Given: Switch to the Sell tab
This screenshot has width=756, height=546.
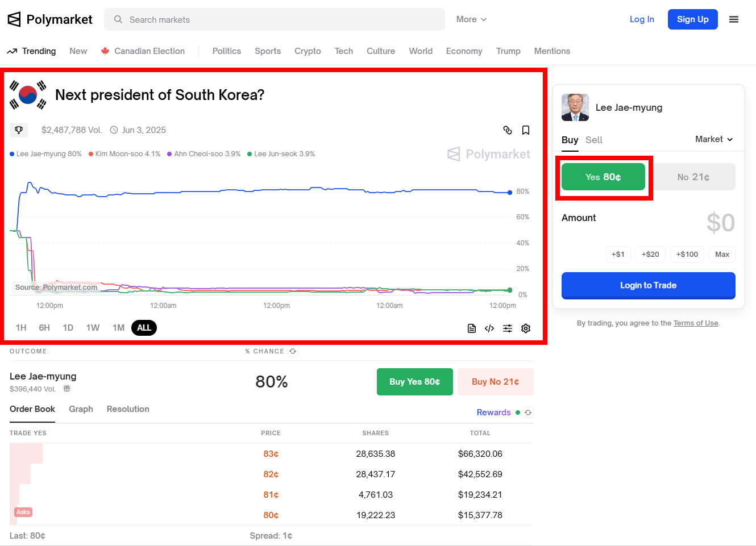Looking at the screenshot, I should (x=594, y=140).
